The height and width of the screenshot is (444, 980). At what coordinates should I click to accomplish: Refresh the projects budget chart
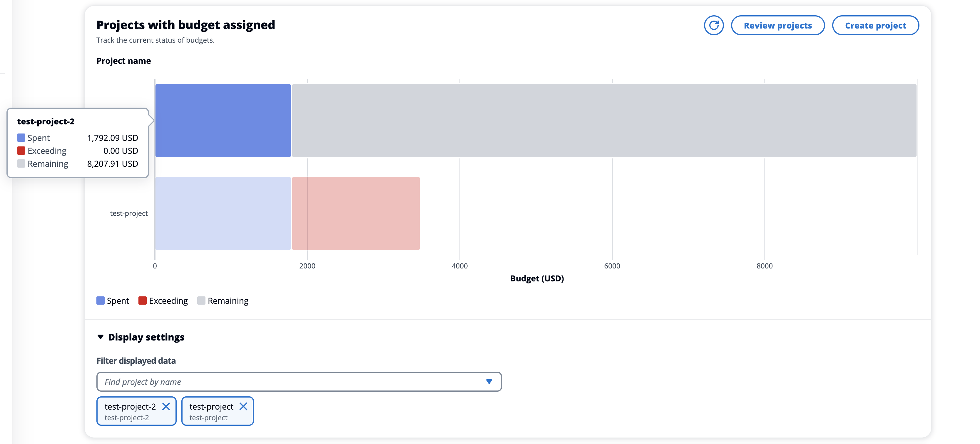[x=714, y=26]
